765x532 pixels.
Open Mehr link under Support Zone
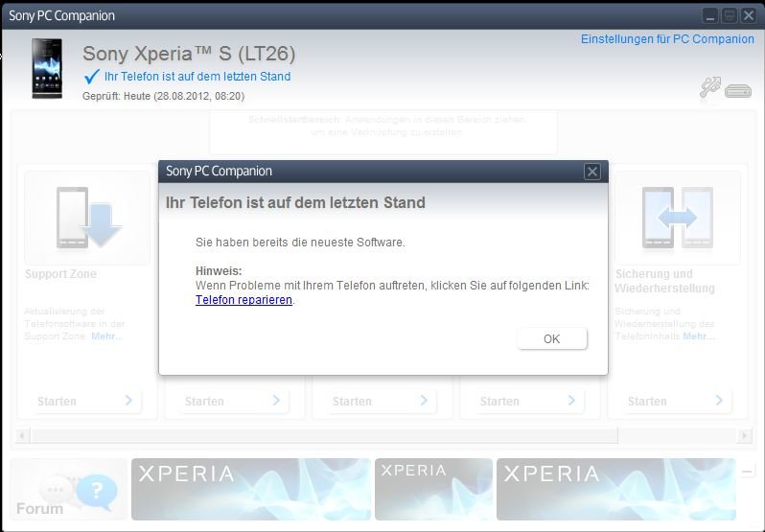click(x=106, y=336)
